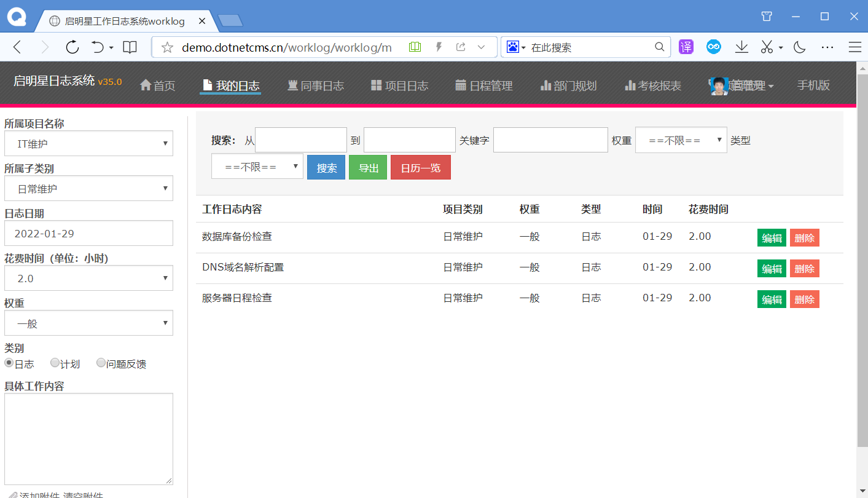Viewport: 868px width, 498px height.
Task: Open 考核报表 in the navbar
Action: (653, 86)
